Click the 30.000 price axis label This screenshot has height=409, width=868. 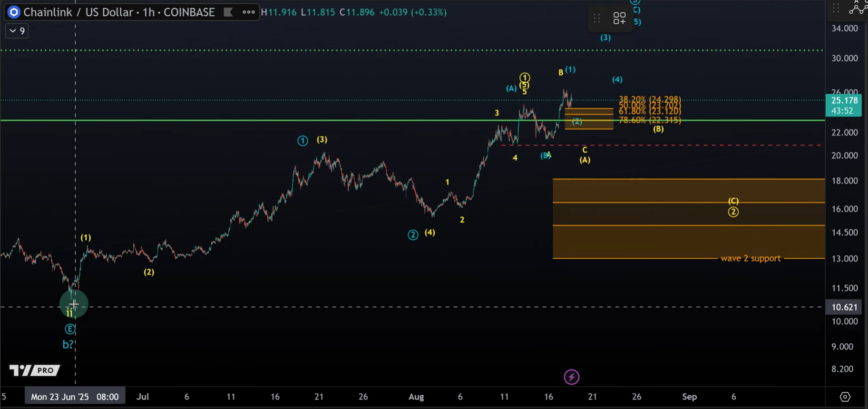(x=844, y=58)
